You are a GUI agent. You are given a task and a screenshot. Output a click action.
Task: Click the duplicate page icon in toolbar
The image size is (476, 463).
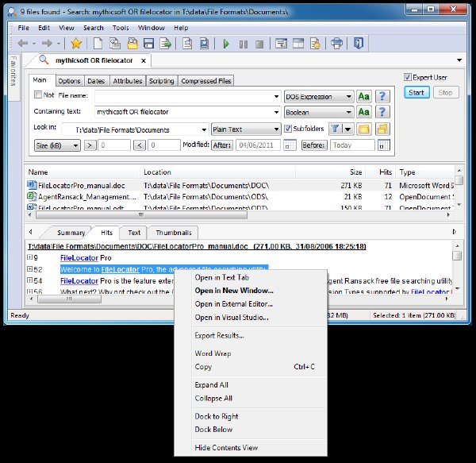coord(115,44)
